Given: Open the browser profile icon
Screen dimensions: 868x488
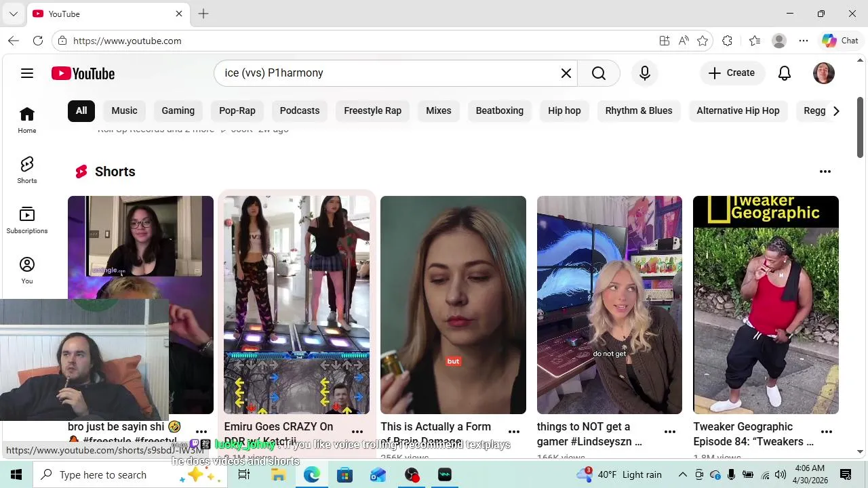Looking at the screenshot, I should 779,41.
